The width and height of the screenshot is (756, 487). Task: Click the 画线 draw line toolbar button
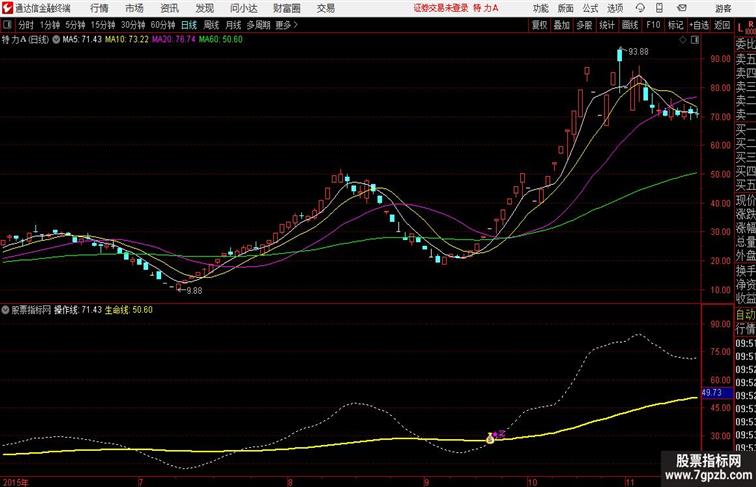click(630, 25)
